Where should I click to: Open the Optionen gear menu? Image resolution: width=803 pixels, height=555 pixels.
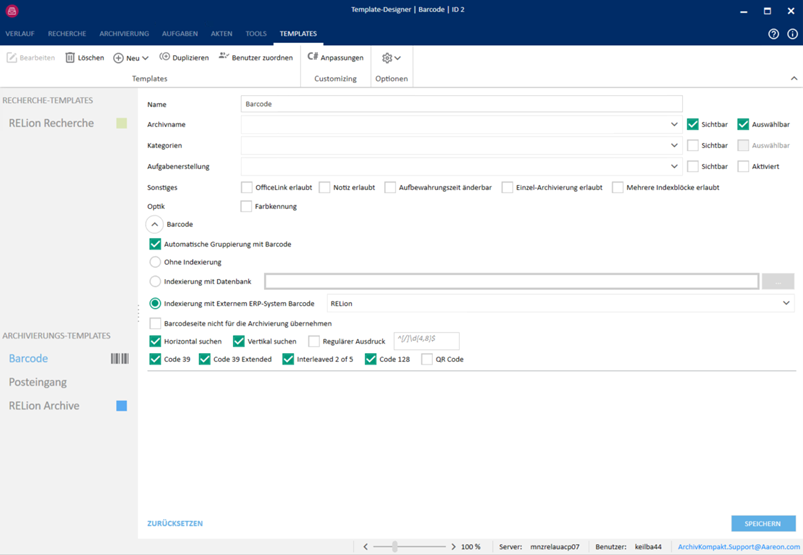[391, 58]
